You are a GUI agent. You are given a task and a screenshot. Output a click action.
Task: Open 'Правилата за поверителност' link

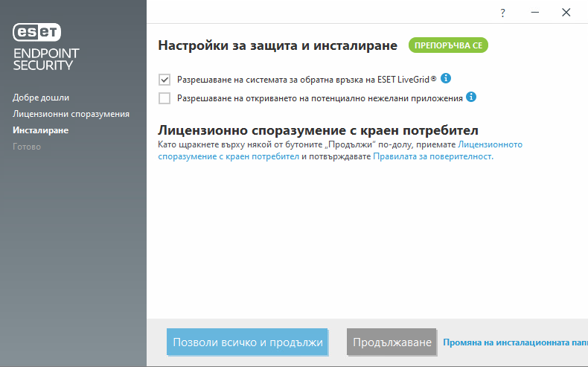(x=432, y=157)
